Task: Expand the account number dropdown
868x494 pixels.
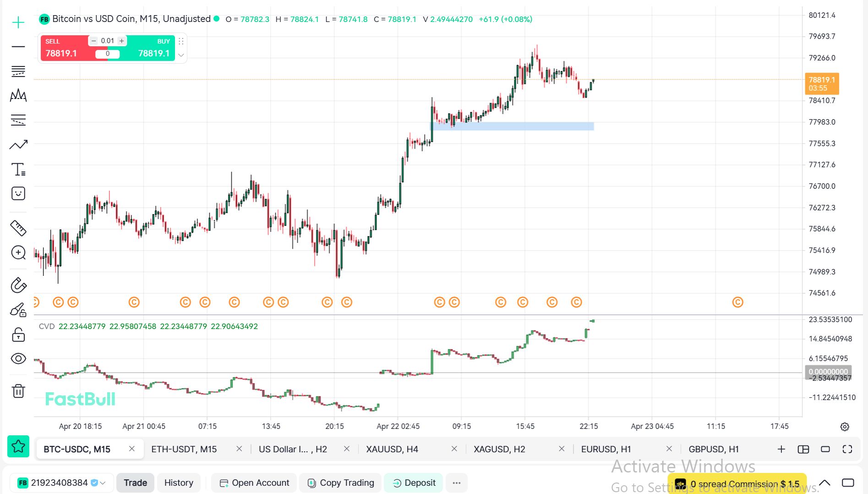Action: point(103,483)
